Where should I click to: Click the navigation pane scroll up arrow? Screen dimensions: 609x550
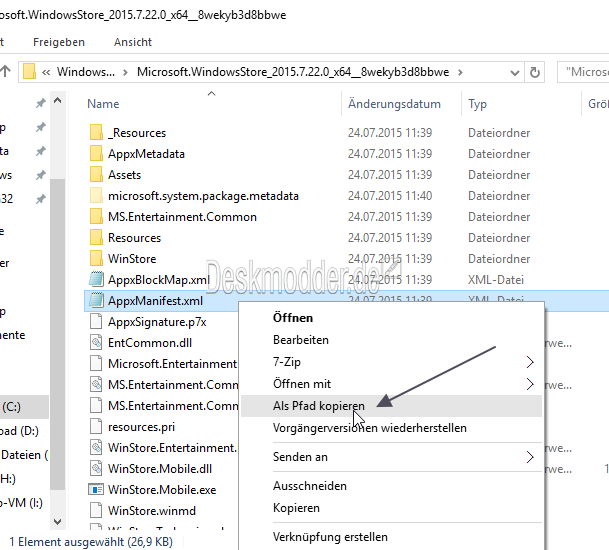57,101
